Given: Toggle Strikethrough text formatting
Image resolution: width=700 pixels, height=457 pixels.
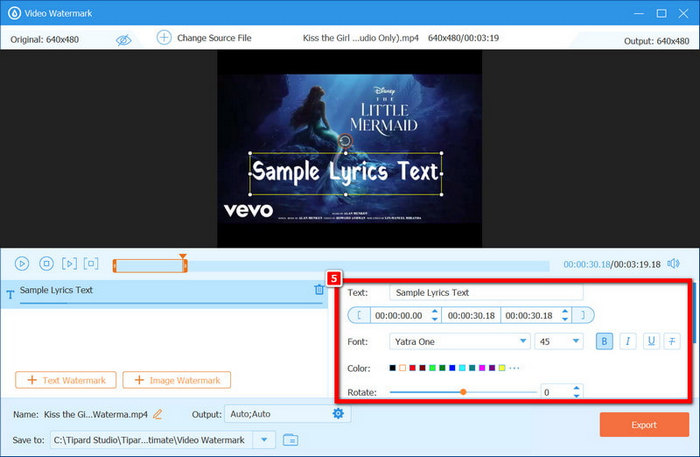Looking at the screenshot, I should (672, 341).
